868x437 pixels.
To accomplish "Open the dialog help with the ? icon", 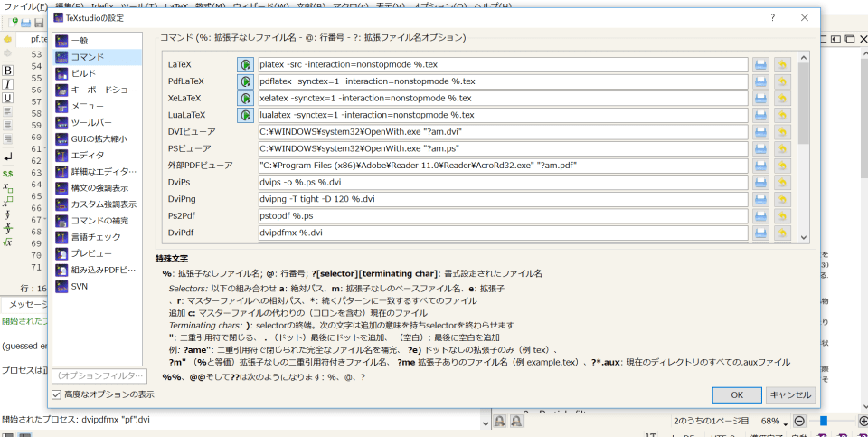I will pos(773,18).
